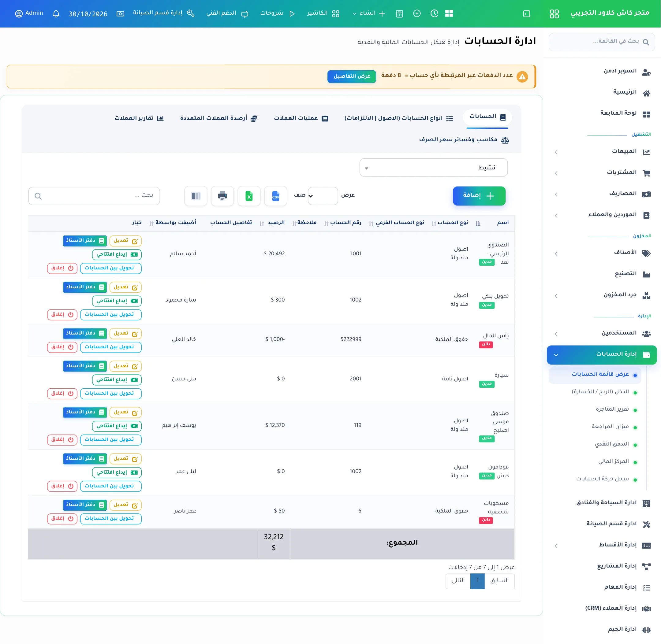Click the إضافة add button
661x644 pixels.
pyautogui.click(x=479, y=196)
